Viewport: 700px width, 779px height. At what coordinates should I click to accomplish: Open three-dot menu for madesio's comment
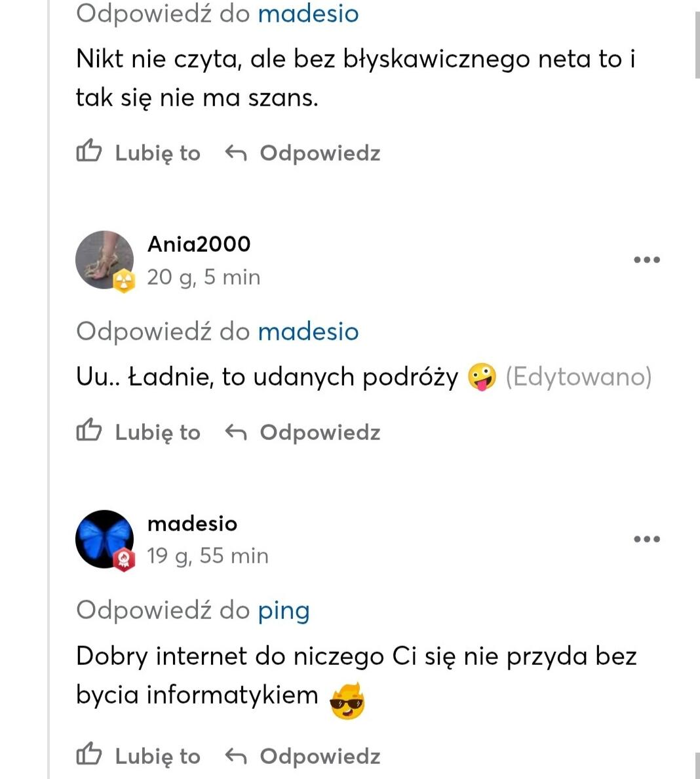[x=646, y=539]
